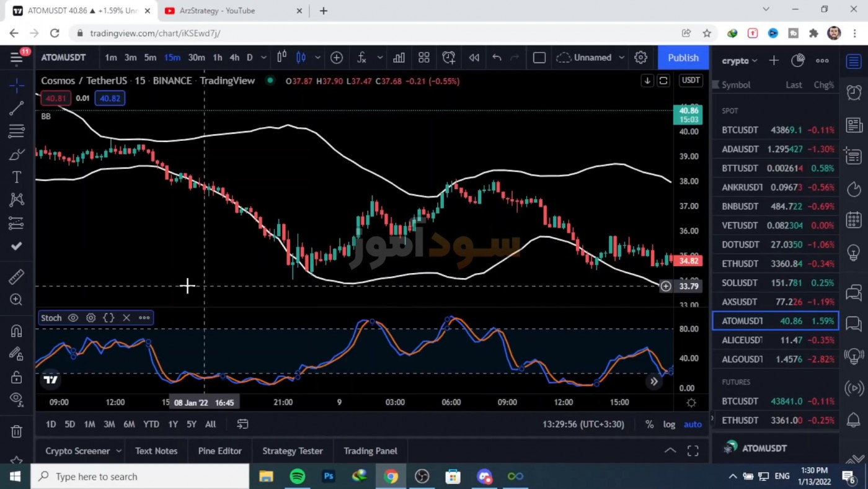Open Spotify from the Windows taskbar
Screen dimensions: 868x489
[298, 477]
